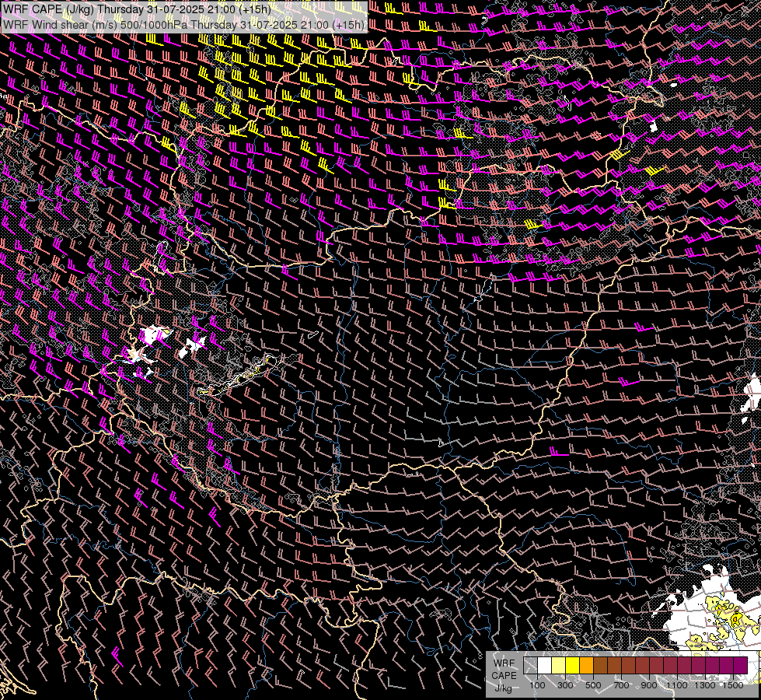Image resolution: width=761 pixels, height=700 pixels.
Task: Click the 100 value in the CAPE legend
Action: (x=537, y=685)
